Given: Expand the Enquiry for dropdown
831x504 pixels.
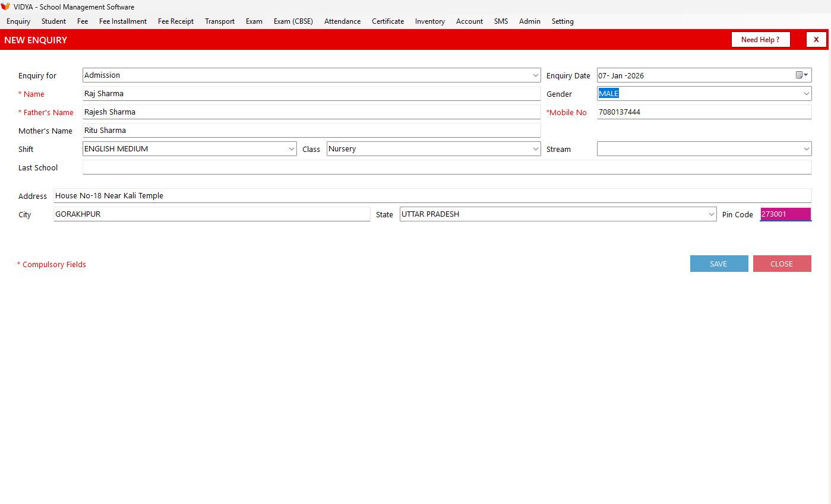Looking at the screenshot, I should click(x=535, y=75).
